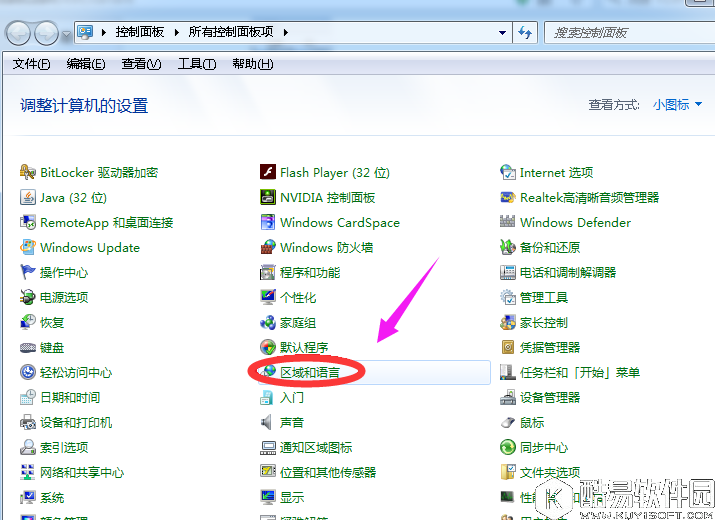This screenshot has width=715, height=520.
Task: Click the 控制面板 breadcrumb
Action: (x=140, y=32)
